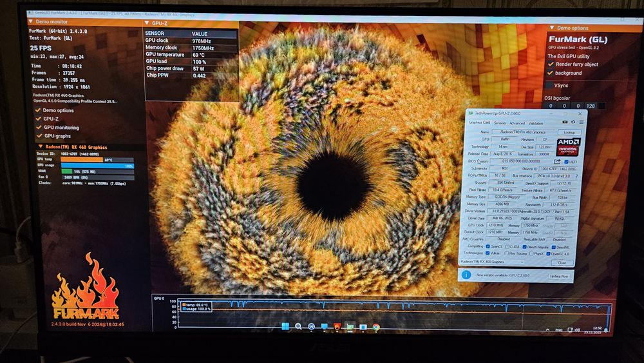Toggle the CUDA checkbox

[x=507, y=247]
